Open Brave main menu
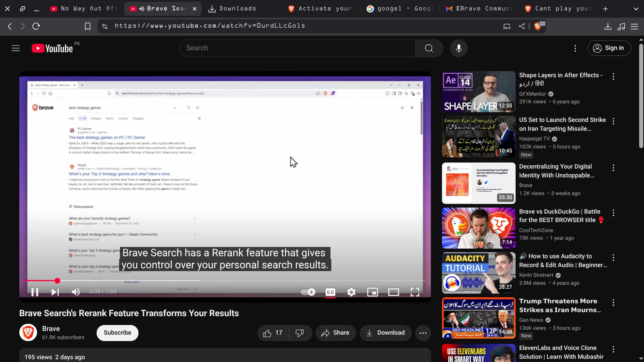The height and width of the screenshot is (362, 644). [x=634, y=26]
